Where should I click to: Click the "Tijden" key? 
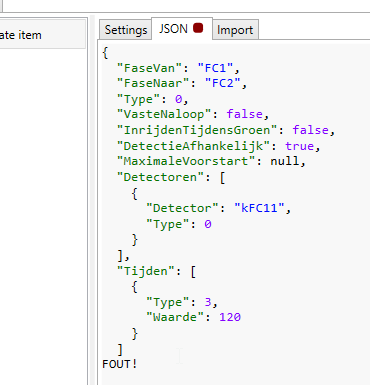(x=146, y=271)
